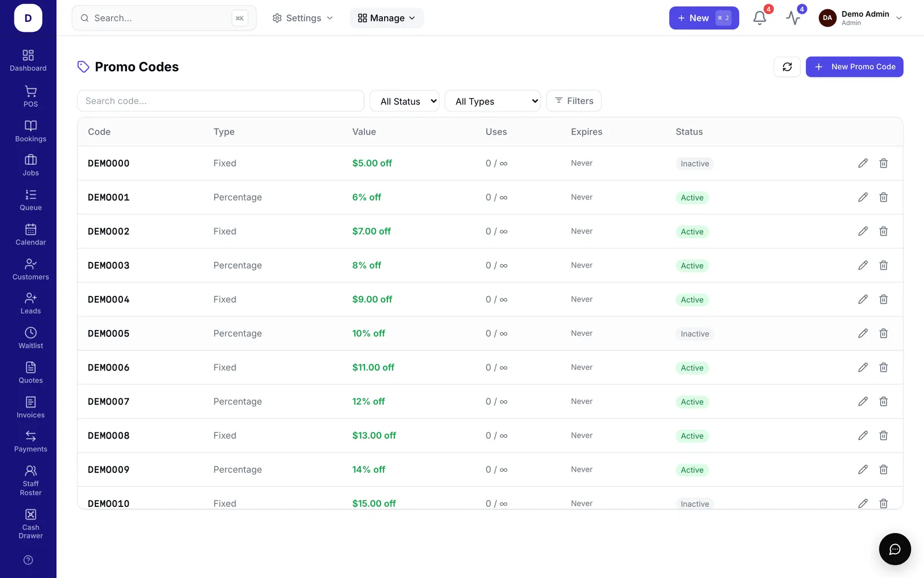Image resolution: width=924 pixels, height=578 pixels.
Task: Edit promo code DEMO0000
Action: pos(863,163)
